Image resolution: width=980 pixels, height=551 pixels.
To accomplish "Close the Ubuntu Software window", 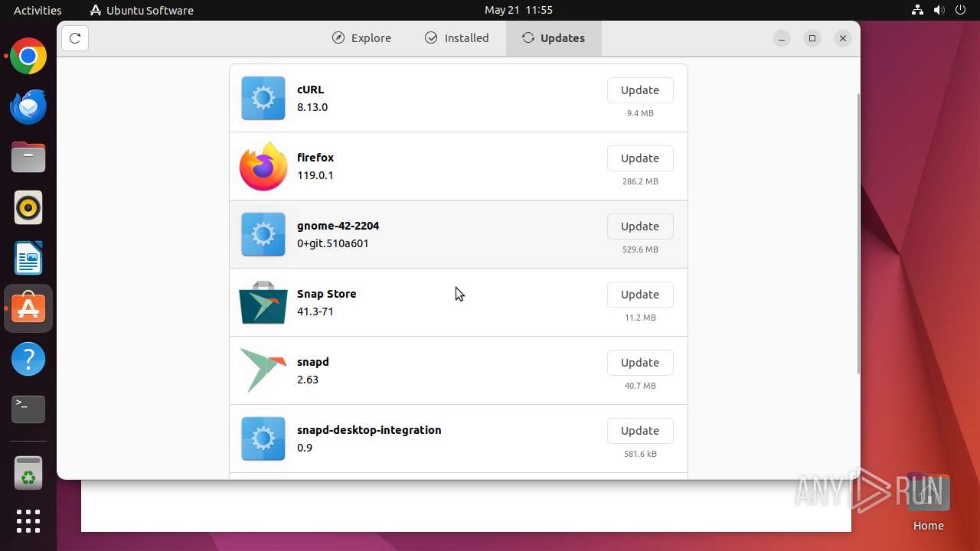I will tap(843, 38).
